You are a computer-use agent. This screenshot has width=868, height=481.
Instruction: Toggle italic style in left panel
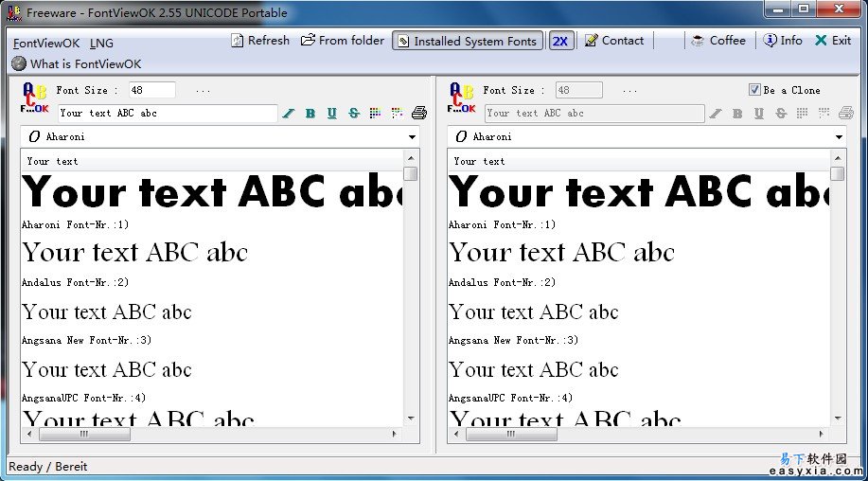[x=289, y=114]
